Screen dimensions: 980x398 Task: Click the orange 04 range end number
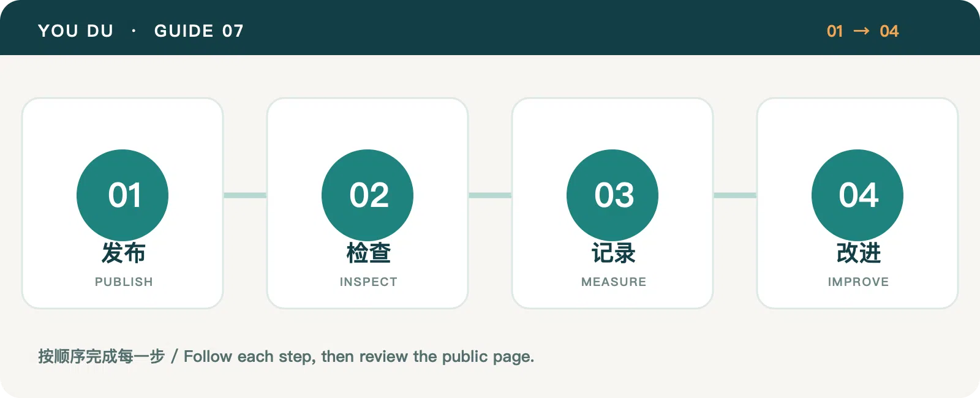coord(889,31)
